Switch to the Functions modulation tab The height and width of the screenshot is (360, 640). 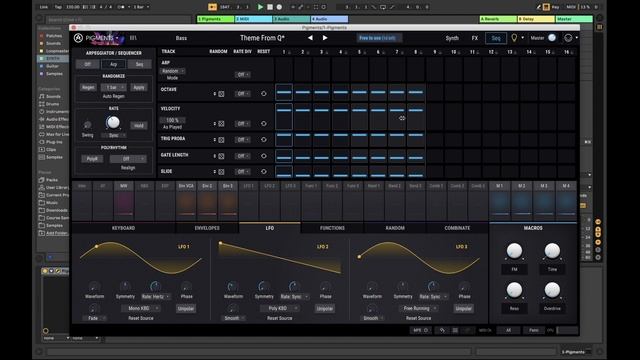coord(332,228)
